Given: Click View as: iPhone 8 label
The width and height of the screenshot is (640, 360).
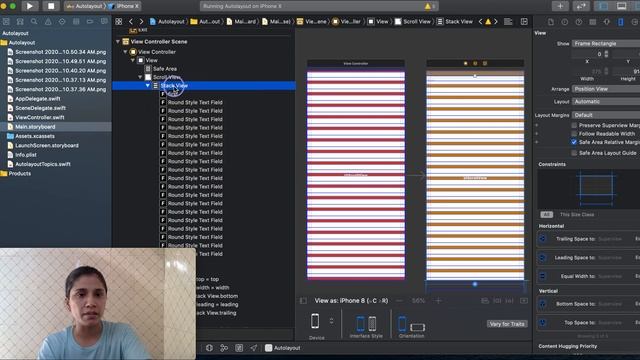Looking at the screenshot, I should [351, 301].
